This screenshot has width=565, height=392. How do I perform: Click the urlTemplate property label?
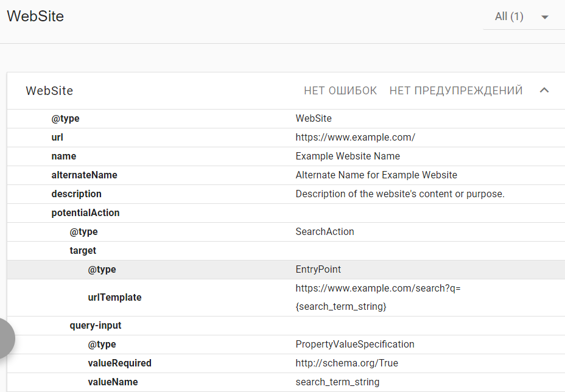click(114, 298)
